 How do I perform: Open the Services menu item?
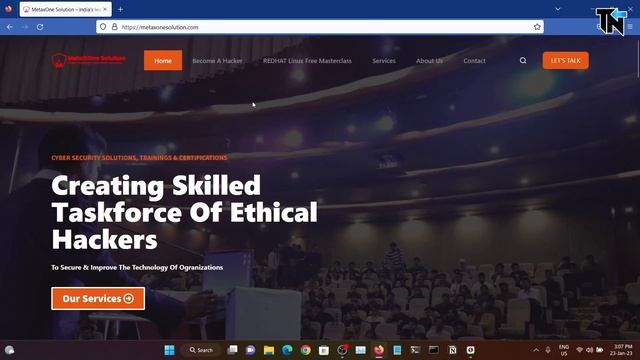pos(384,60)
